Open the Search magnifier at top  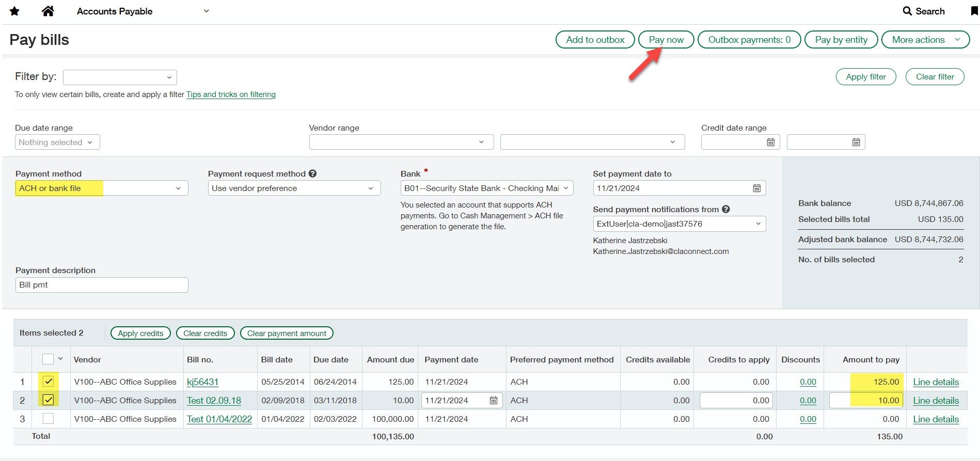[907, 11]
